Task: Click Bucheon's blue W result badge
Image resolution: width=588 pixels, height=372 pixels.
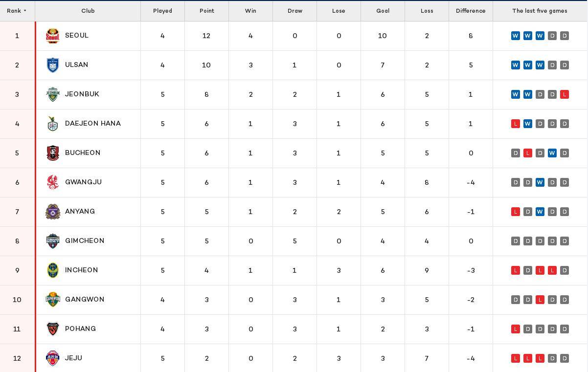Action: (552, 153)
